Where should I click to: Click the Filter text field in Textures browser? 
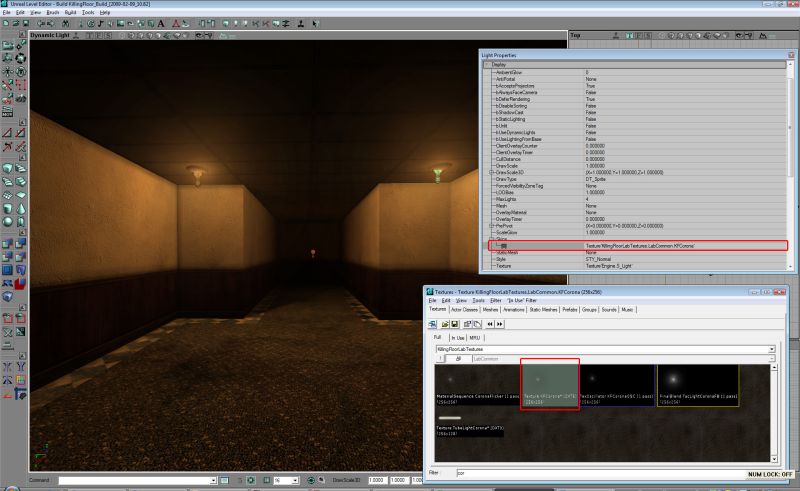click(602, 473)
